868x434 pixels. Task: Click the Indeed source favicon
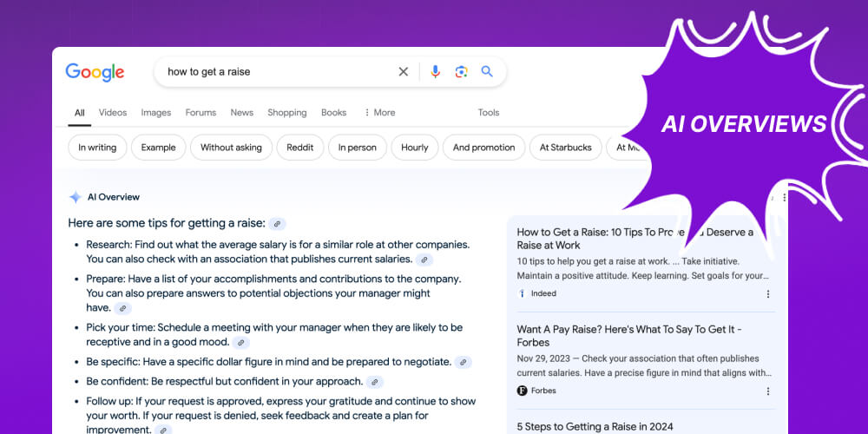tap(522, 293)
